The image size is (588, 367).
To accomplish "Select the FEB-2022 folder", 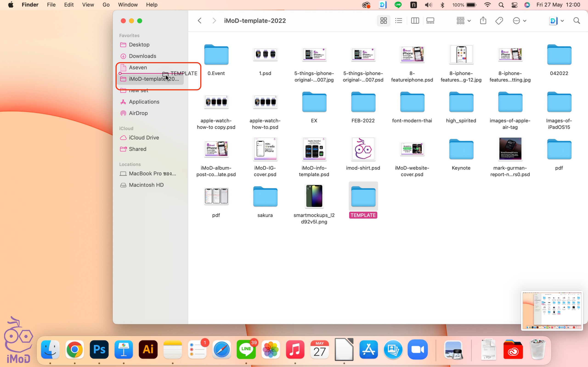I will [363, 102].
